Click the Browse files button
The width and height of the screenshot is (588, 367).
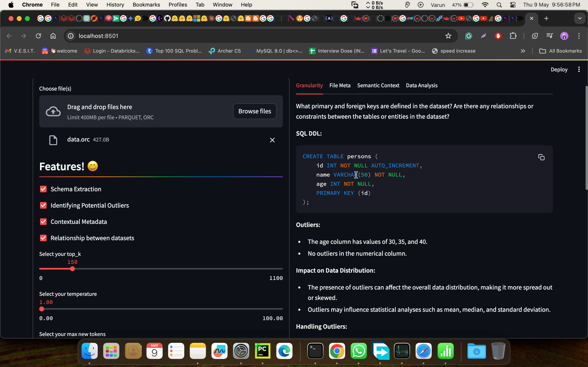point(254,111)
